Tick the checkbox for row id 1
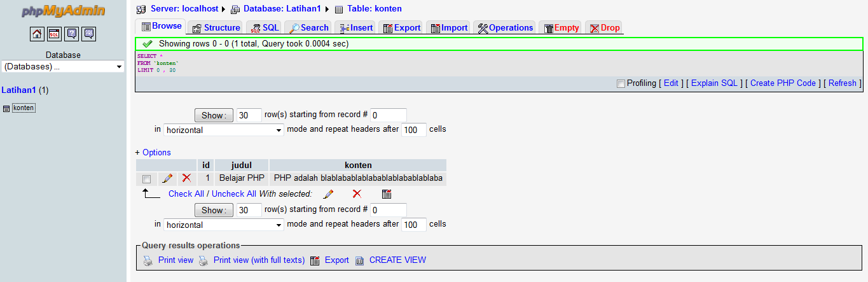Viewport: 868px width, 282px height. coord(147,179)
